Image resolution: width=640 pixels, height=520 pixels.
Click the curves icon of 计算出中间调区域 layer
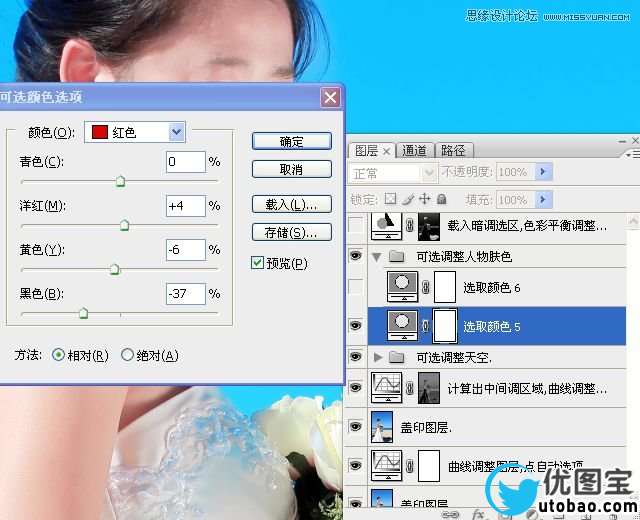coord(387,387)
